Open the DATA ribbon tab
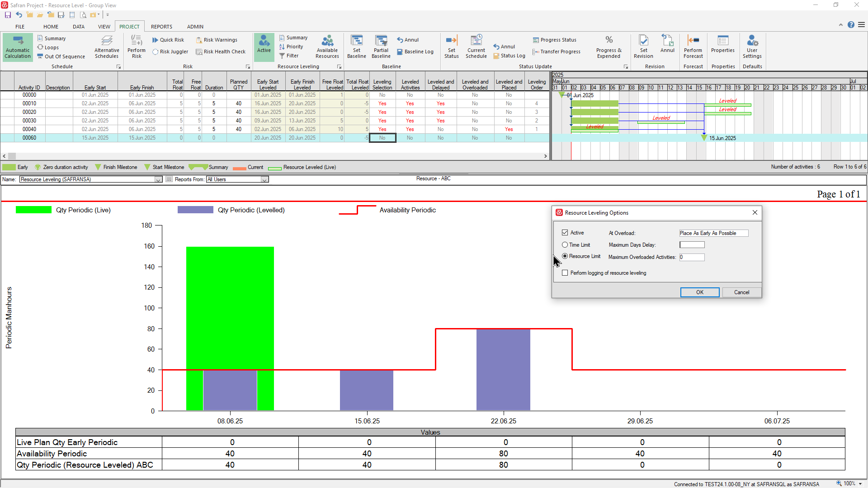868x488 pixels. click(x=79, y=27)
